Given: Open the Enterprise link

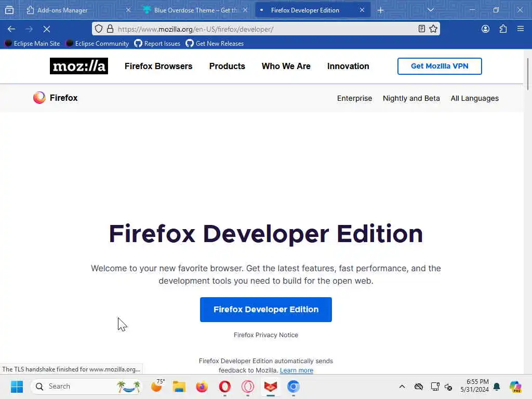Looking at the screenshot, I should [354, 98].
